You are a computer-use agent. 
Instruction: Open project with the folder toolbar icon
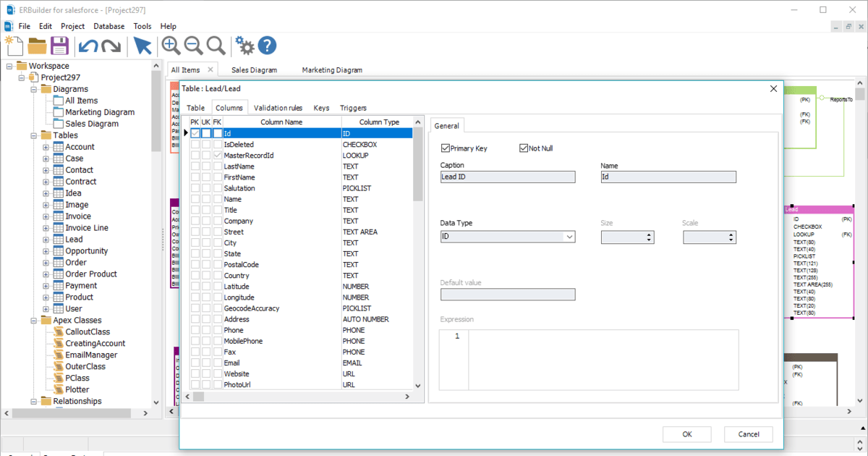click(x=37, y=46)
